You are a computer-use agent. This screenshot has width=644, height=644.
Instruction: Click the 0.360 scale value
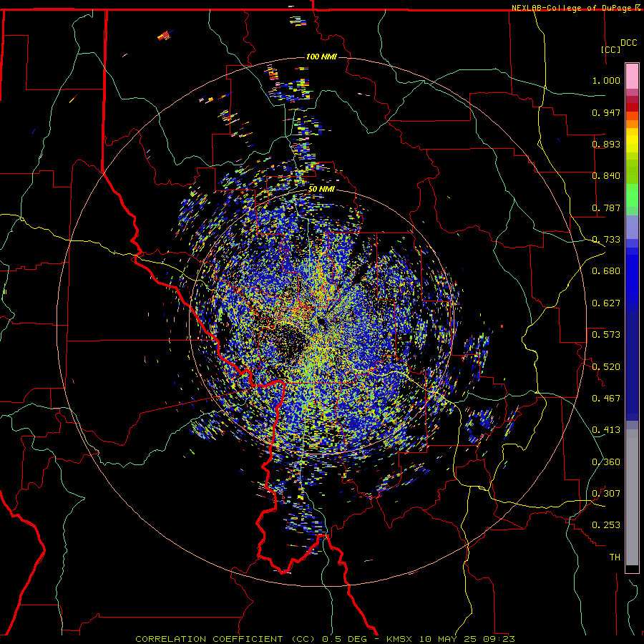point(606,462)
